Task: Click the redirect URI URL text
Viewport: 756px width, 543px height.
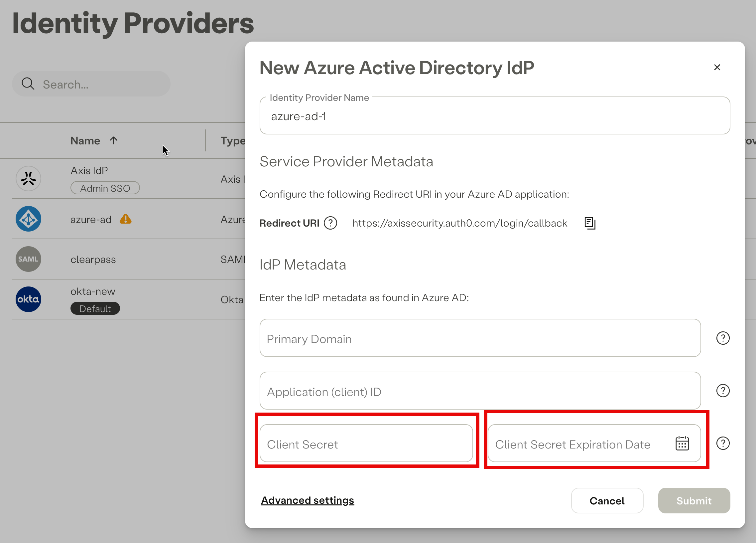Action: pyautogui.click(x=460, y=223)
